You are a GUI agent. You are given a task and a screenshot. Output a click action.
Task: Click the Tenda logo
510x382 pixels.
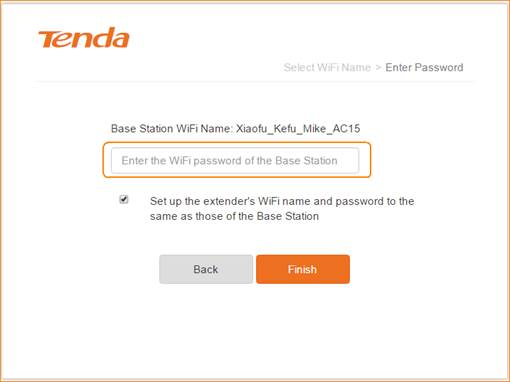(84, 38)
